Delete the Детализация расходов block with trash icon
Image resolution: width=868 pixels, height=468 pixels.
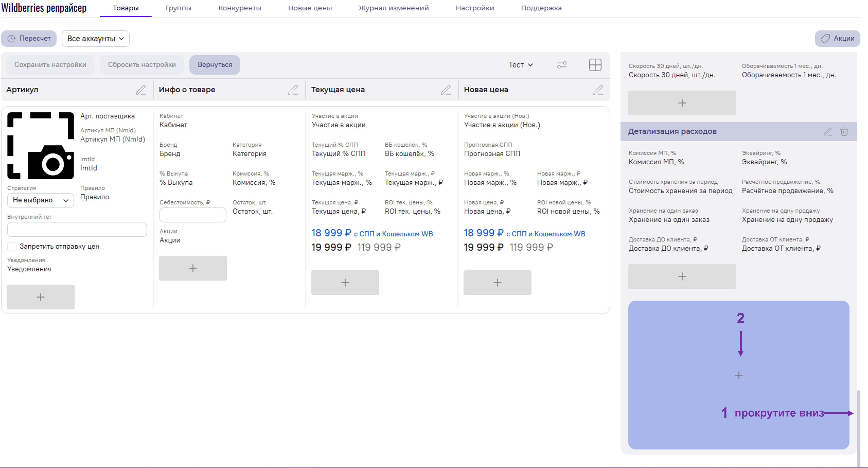844,131
